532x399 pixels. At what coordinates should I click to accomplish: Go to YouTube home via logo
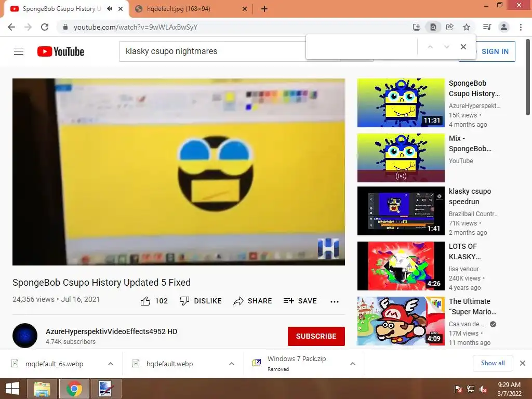(x=61, y=51)
